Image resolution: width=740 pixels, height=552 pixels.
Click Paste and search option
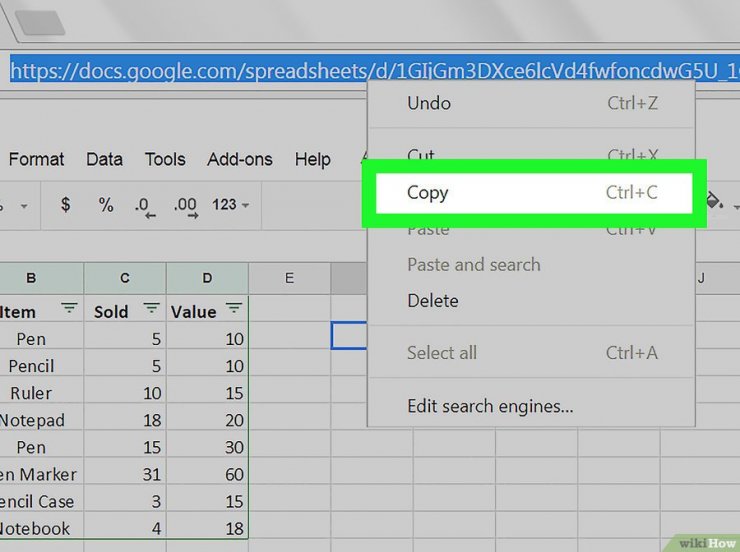click(x=531, y=265)
